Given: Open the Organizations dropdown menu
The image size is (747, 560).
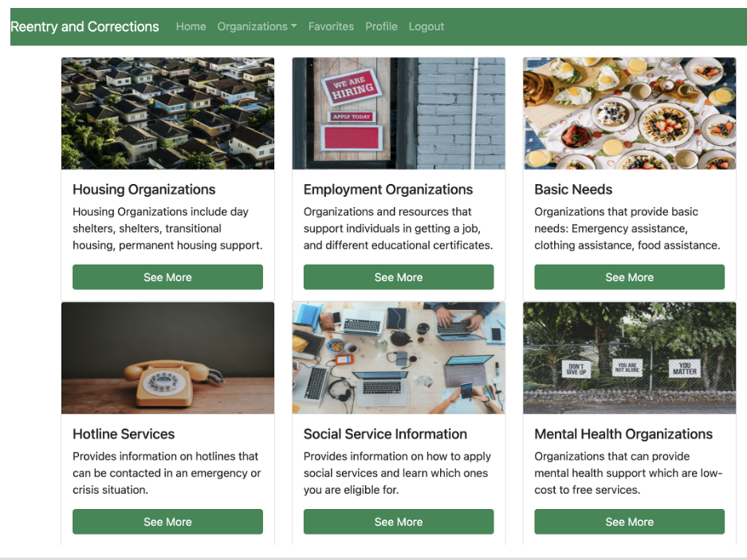Looking at the screenshot, I should pos(257,26).
